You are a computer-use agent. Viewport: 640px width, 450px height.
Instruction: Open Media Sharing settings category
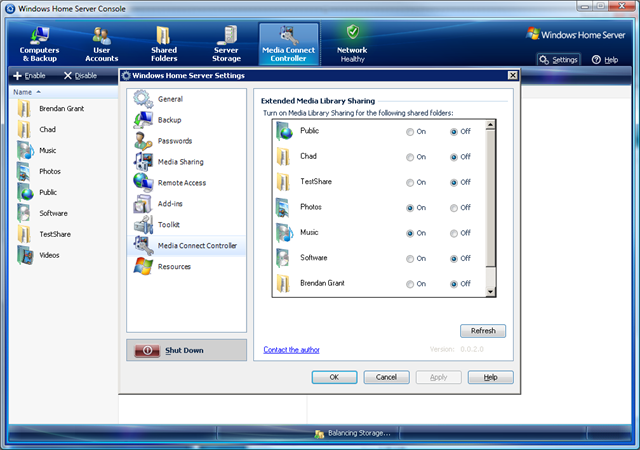(186, 162)
